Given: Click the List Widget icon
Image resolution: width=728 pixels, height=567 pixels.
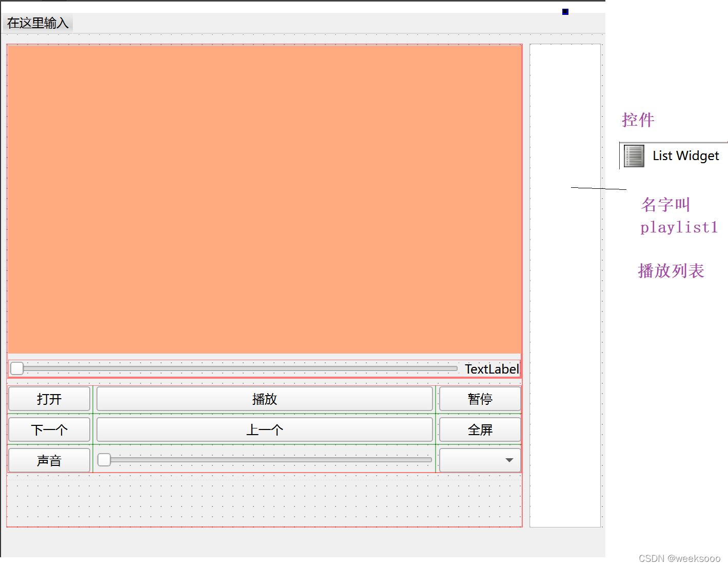Looking at the screenshot, I should point(634,155).
